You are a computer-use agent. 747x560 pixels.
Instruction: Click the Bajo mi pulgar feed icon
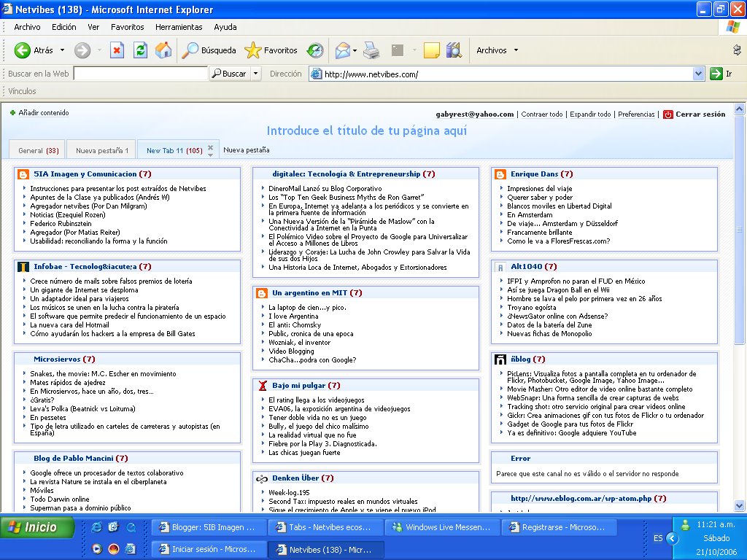coord(262,386)
